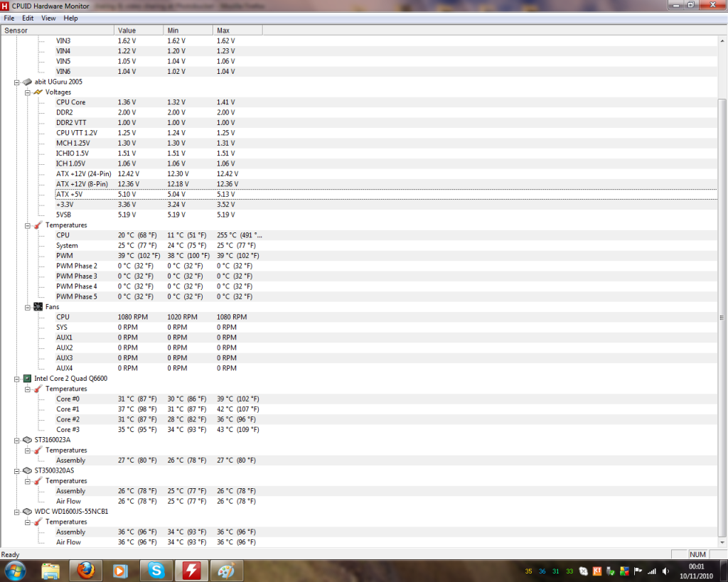The height and width of the screenshot is (582, 728).
Task: Click the abit UGuru 2005 device icon
Action: click(27, 82)
